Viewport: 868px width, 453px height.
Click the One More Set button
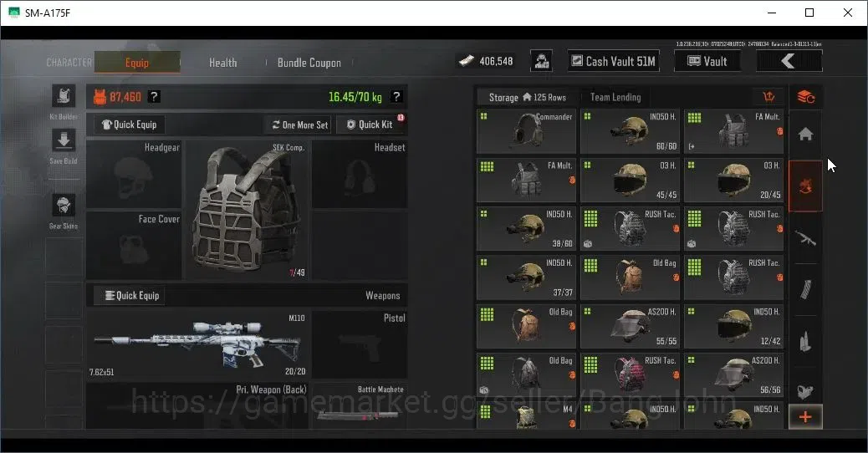299,125
